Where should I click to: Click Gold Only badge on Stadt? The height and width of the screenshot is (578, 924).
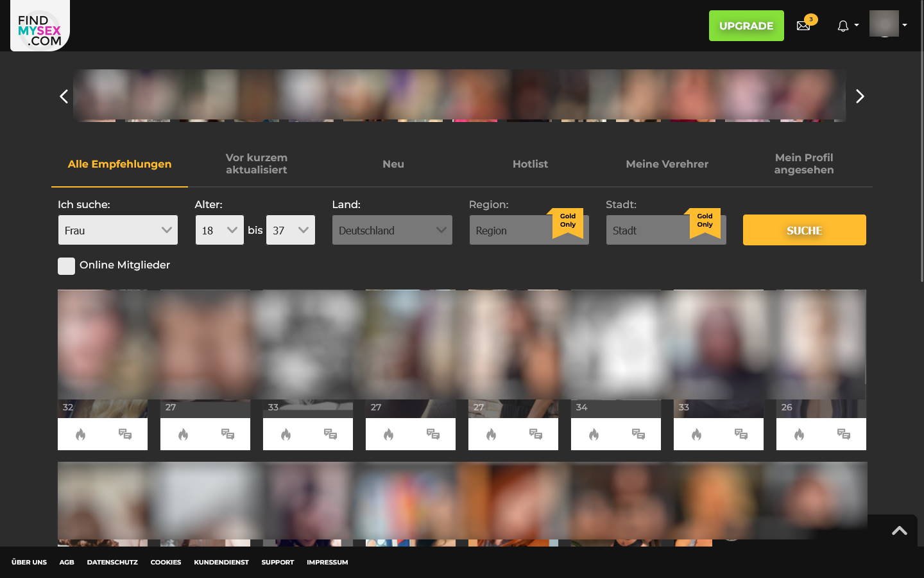pyautogui.click(x=705, y=222)
